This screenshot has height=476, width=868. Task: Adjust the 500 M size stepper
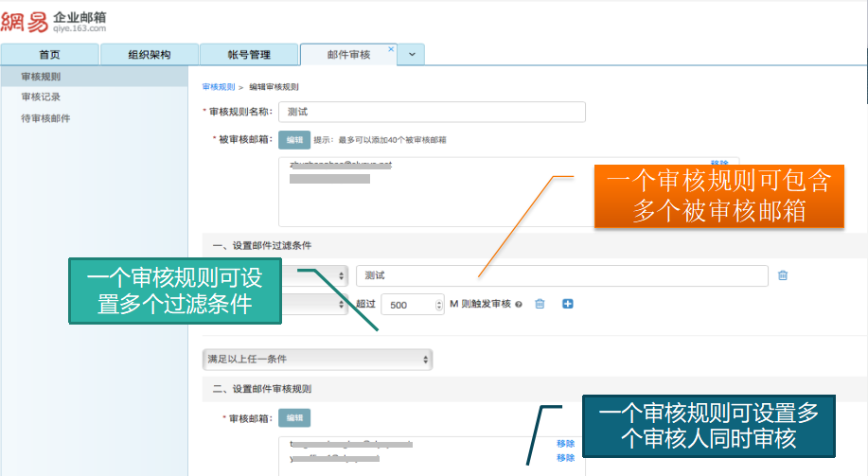[x=438, y=305]
